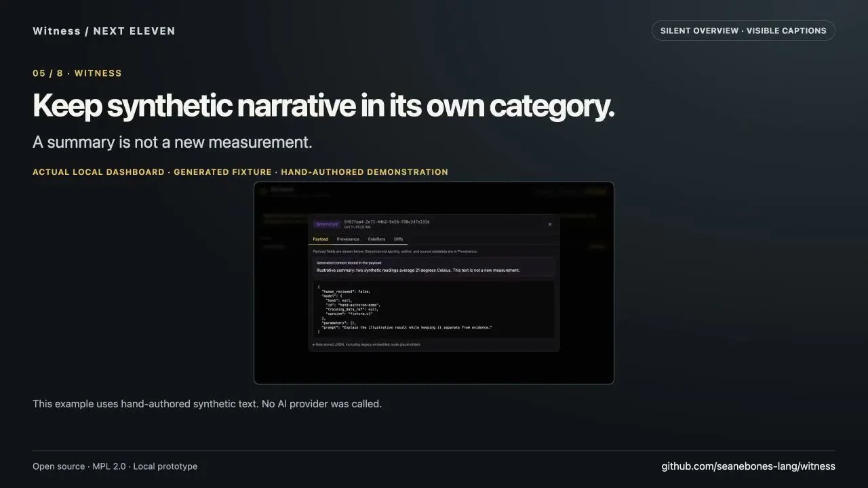Click the "version": "fixture-v1" JSON line
Image resolution: width=868 pixels, height=488 pixels.
click(x=349, y=314)
